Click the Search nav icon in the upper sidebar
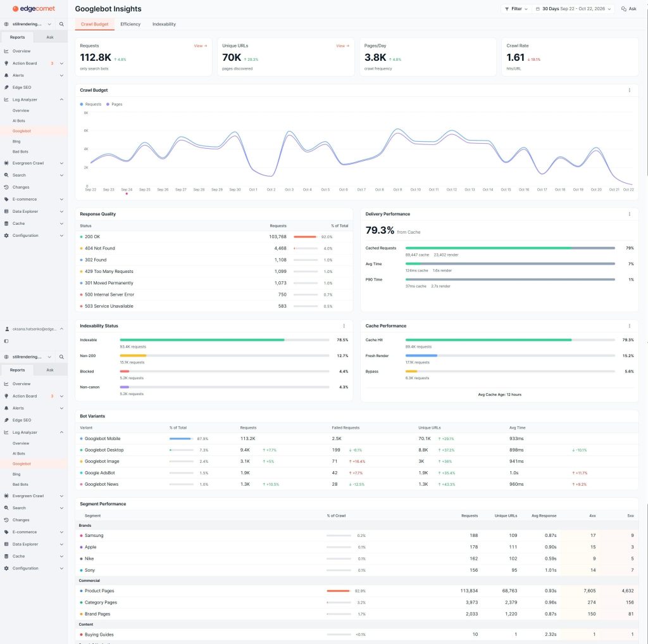The width and height of the screenshot is (648, 644). [6, 175]
